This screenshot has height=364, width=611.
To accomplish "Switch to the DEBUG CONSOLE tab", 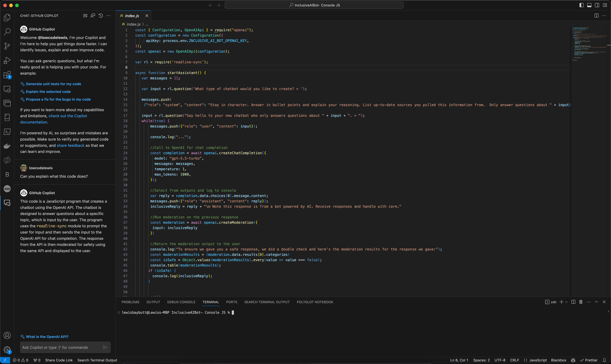I will point(181,302).
